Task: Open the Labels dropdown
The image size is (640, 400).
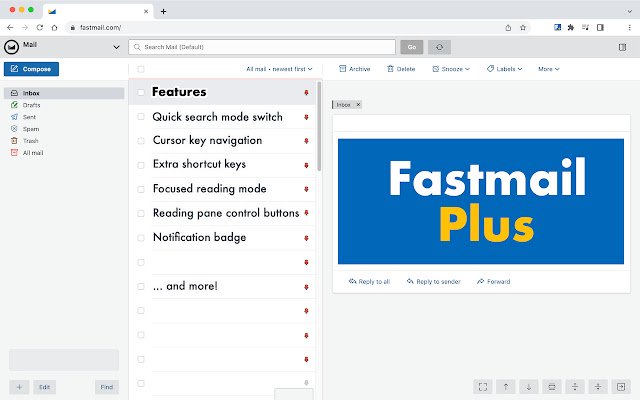Action: tap(504, 69)
